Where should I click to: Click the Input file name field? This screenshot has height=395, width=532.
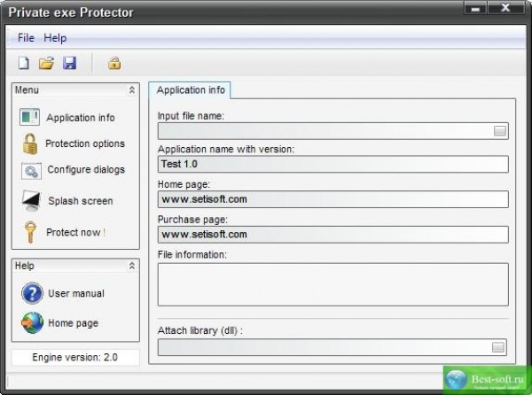coord(332,131)
